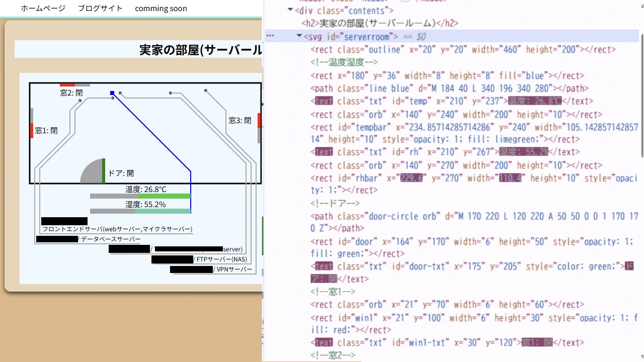
Task: Click the FTPサーバー(NAS) label
Action: click(222, 259)
